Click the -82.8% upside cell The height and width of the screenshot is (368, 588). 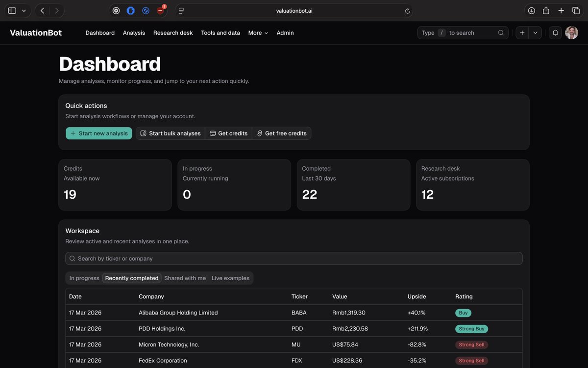417,344
